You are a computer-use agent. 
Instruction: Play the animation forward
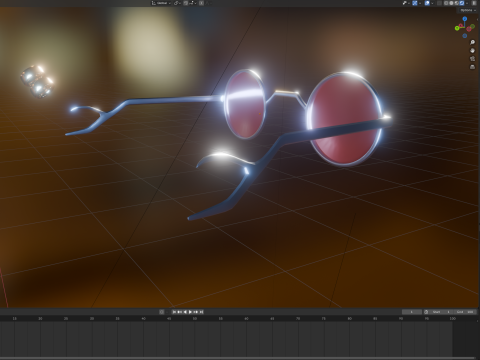[x=190, y=312]
